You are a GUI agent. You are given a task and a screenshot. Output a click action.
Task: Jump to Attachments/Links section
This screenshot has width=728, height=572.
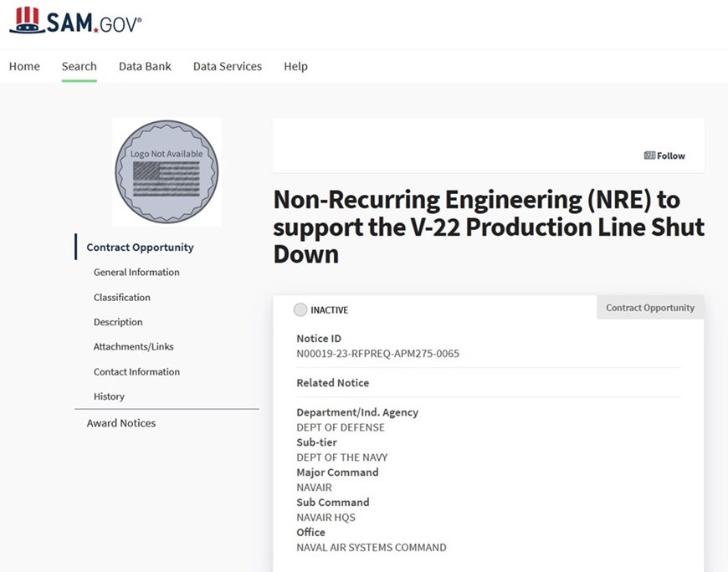point(134,346)
